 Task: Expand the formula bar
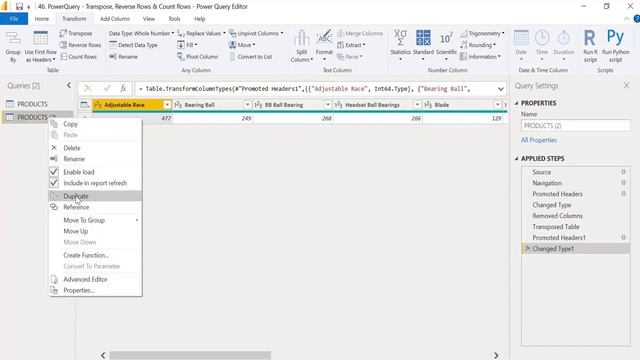(x=500, y=89)
